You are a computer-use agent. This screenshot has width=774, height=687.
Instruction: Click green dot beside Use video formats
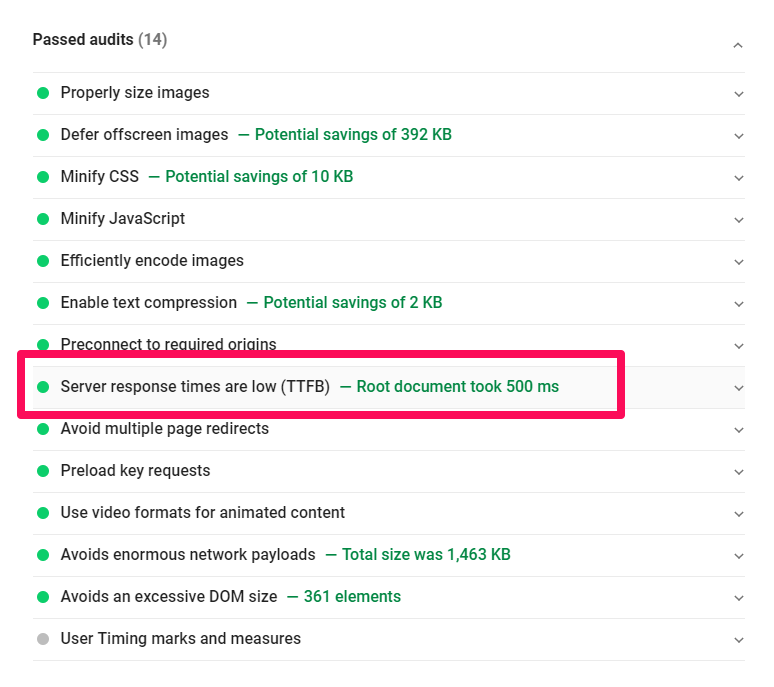pos(43,513)
